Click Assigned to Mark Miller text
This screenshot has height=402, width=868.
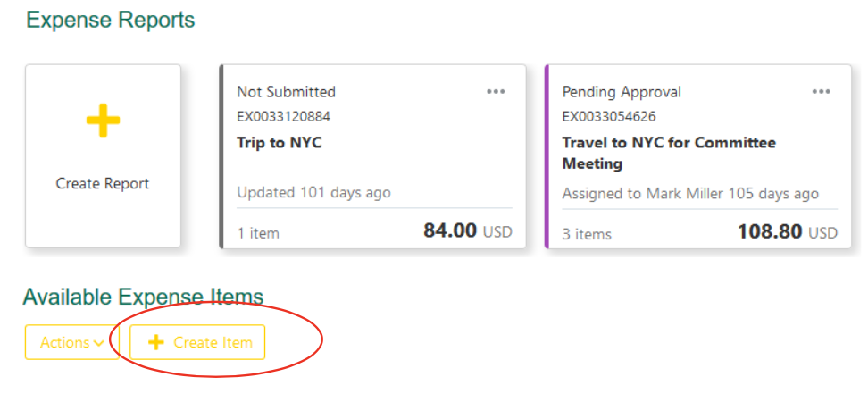[x=643, y=194]
